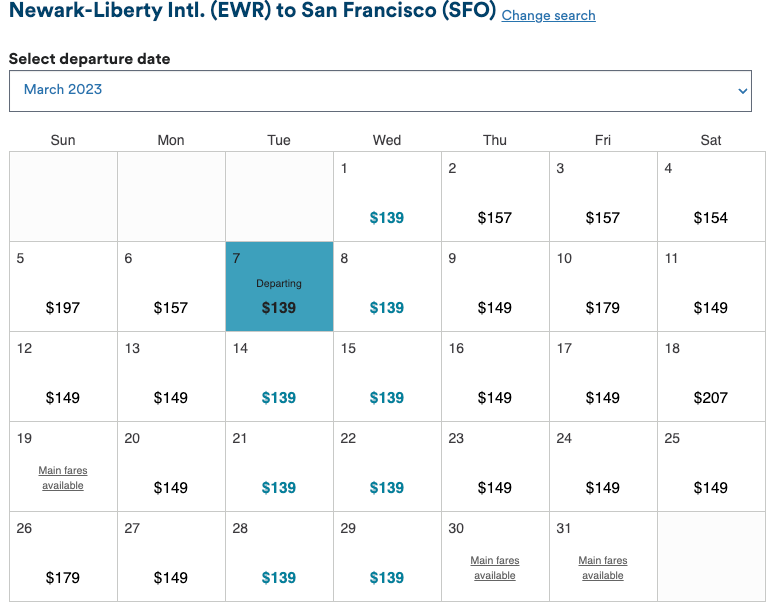Open Main fares available on March 30
The width and height of the screenshot is (770, 608).
click(495, 568)
